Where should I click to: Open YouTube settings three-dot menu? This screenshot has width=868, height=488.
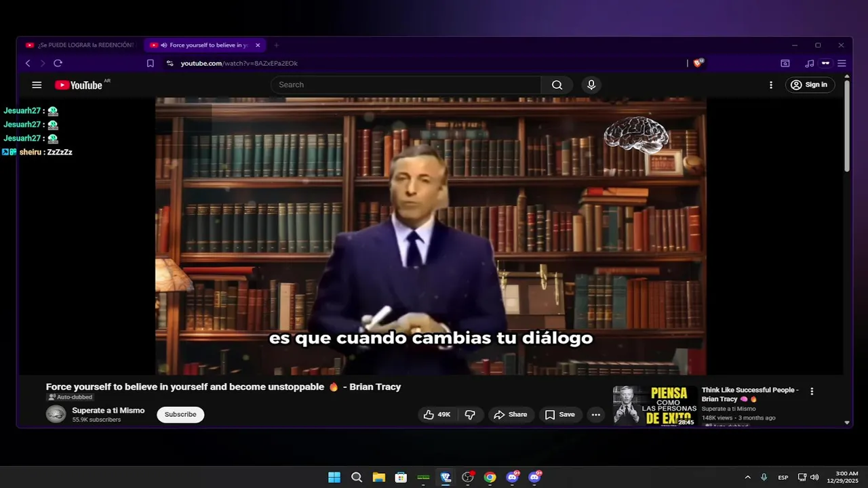click(x=770, y=85)
